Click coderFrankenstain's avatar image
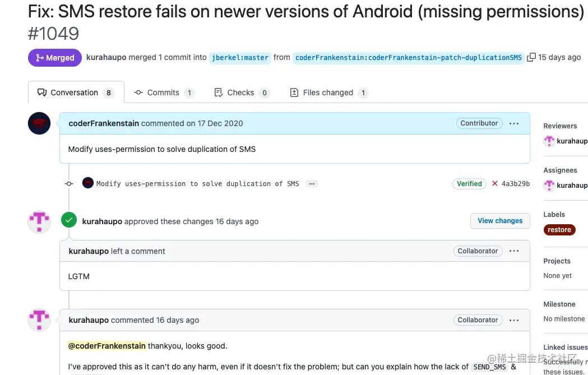 [39, 123]
